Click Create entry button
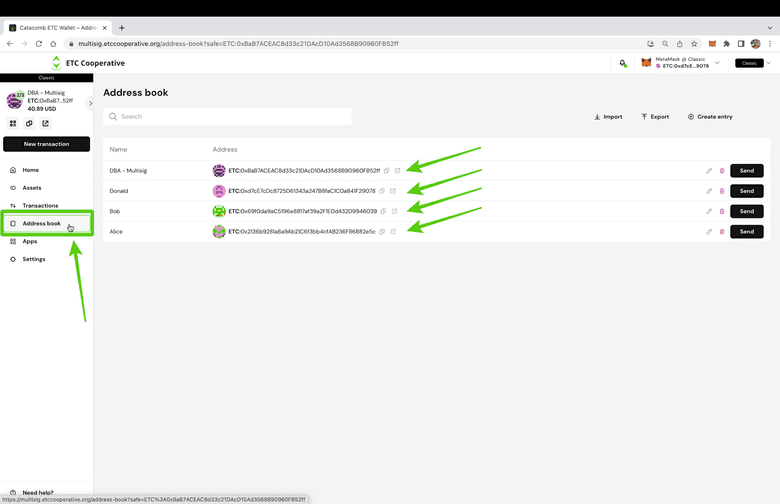Image resolution: width=780 pixels, height=504 pixels. (x=710, y=117)
